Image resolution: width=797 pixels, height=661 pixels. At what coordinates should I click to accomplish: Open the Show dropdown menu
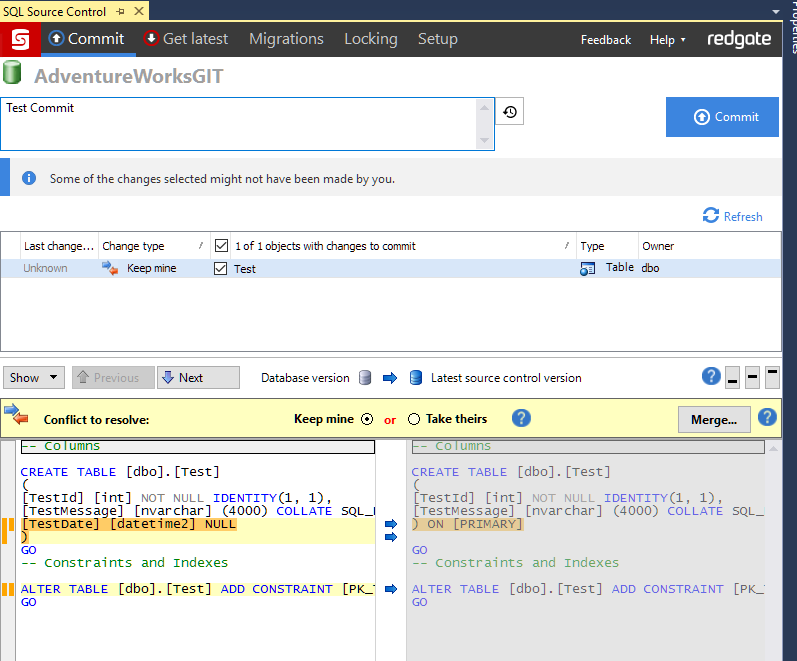click(x=34, y=377)
